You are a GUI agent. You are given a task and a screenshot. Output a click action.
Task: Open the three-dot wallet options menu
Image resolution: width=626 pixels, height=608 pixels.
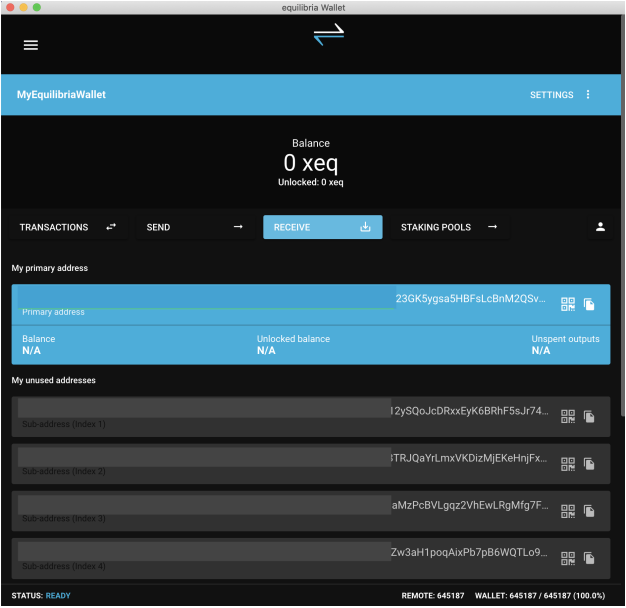point(588,95)
